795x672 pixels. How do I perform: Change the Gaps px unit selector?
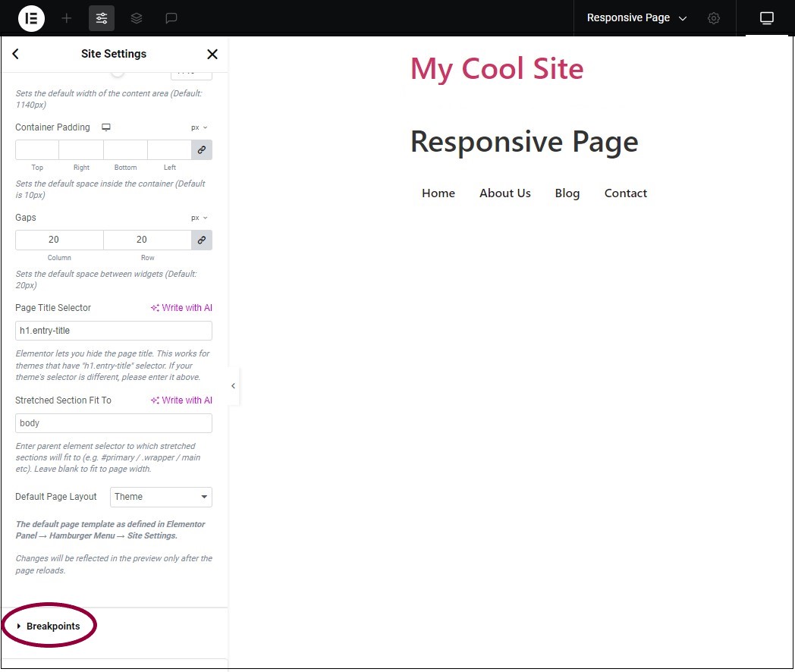click(199, 218)
